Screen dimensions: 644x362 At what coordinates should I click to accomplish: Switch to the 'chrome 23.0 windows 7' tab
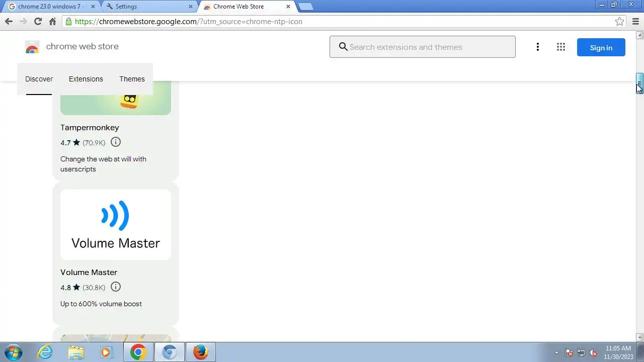pyautogui.click(x=50, y=7)
